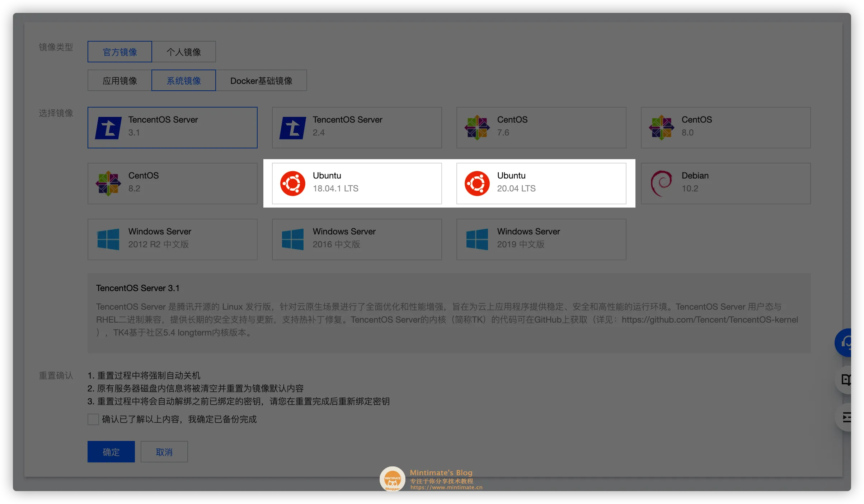Click the CentOS 7.6 logo icon
The height and width of the screenshot is (504, 864).
477,127
